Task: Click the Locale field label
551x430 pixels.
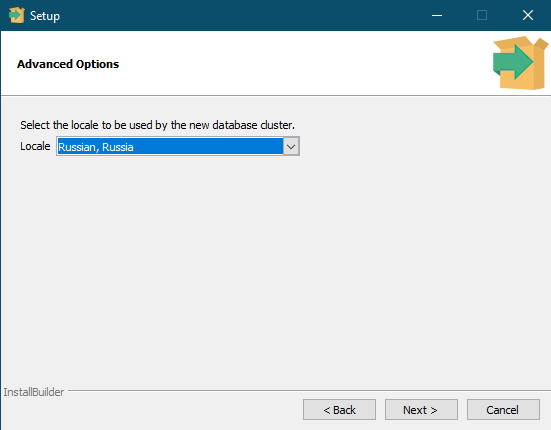Action: coord(35,146)
